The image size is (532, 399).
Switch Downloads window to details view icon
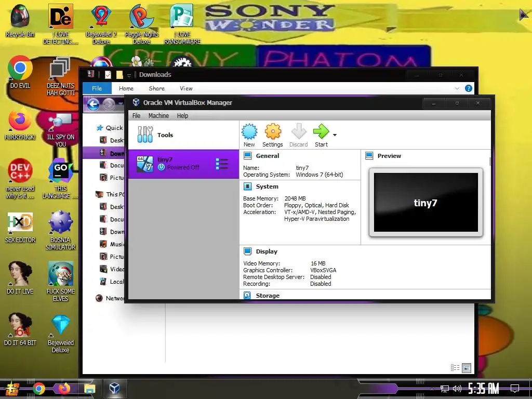tap(455, 368)
